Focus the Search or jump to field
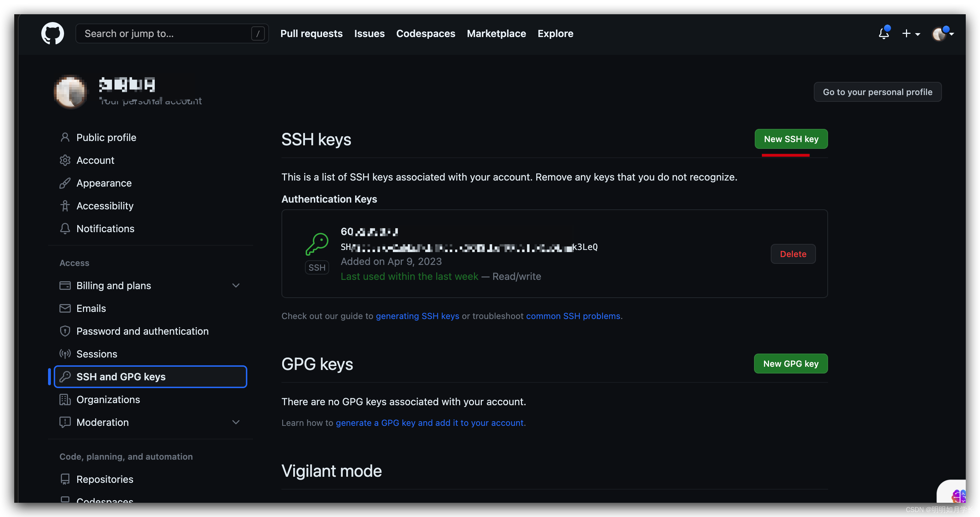The height and width of the screenshot is (517, 980). 172,33
